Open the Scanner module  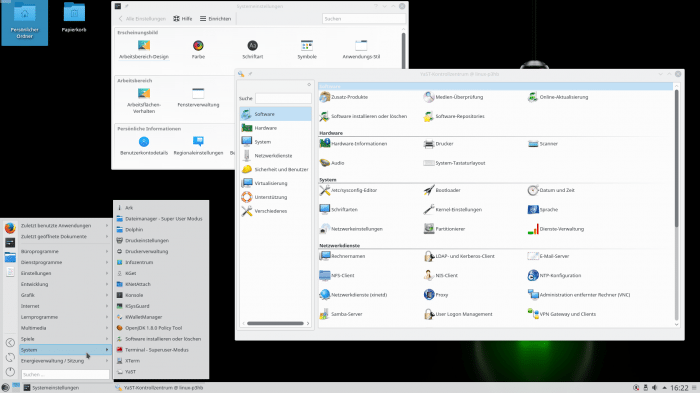tap(542, 144)
